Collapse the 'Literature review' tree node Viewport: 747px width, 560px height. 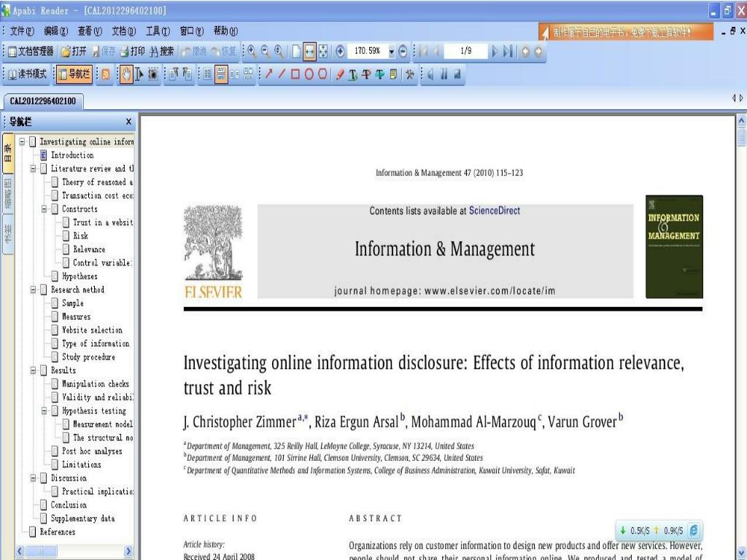(x=33, y=168)
